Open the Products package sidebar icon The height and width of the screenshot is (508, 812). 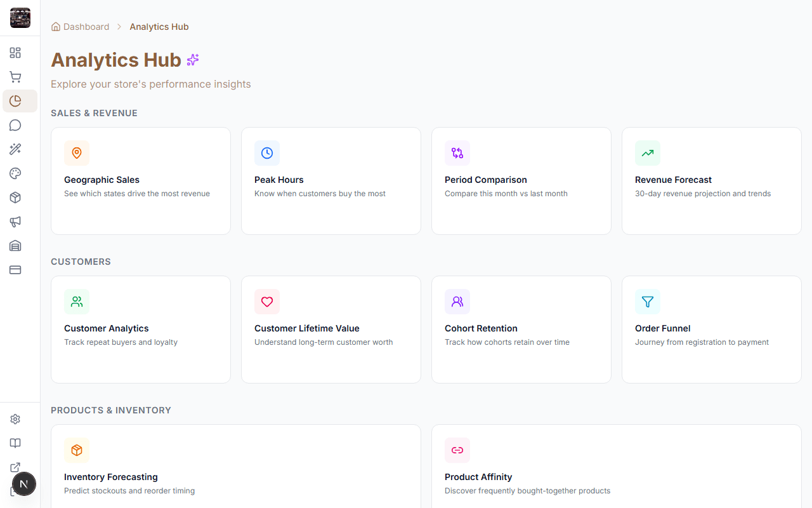coord(15,197)
